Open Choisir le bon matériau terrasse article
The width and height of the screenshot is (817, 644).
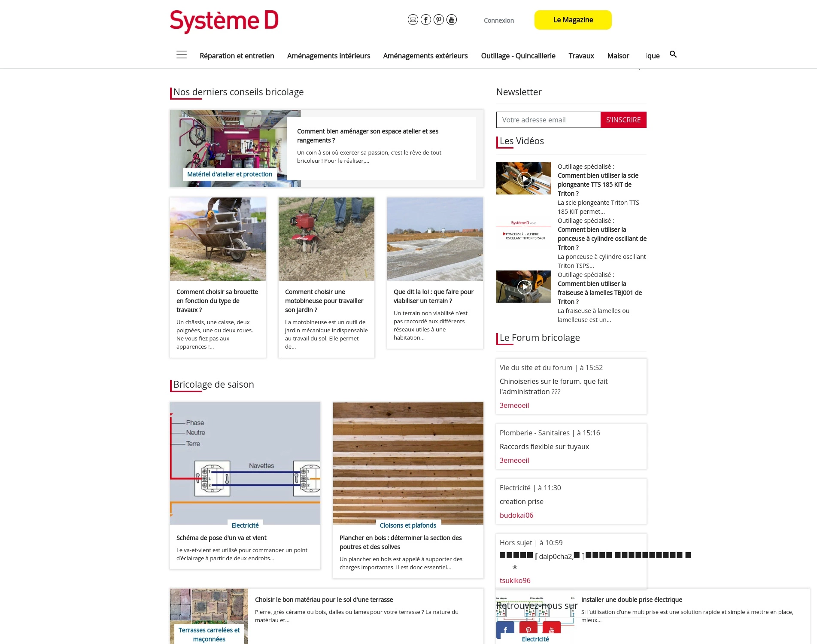click(x=324, y=600)
